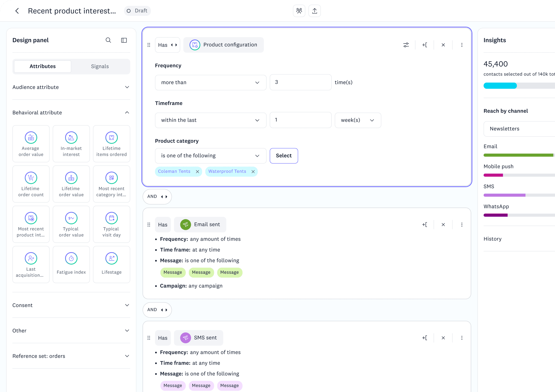
Task: Grab the Product configuration drag handle
Action: (x=149, y=45)
